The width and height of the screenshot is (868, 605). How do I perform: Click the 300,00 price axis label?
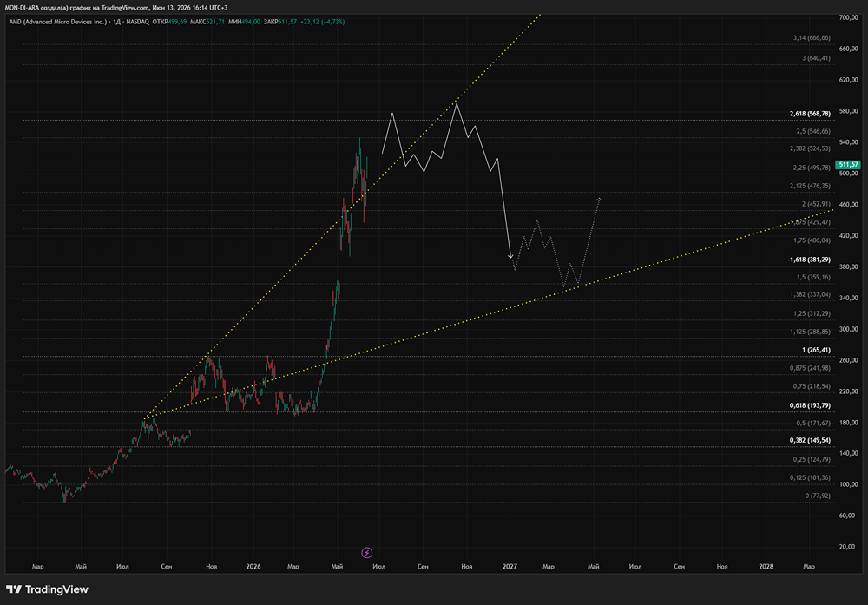coord(848,329)
